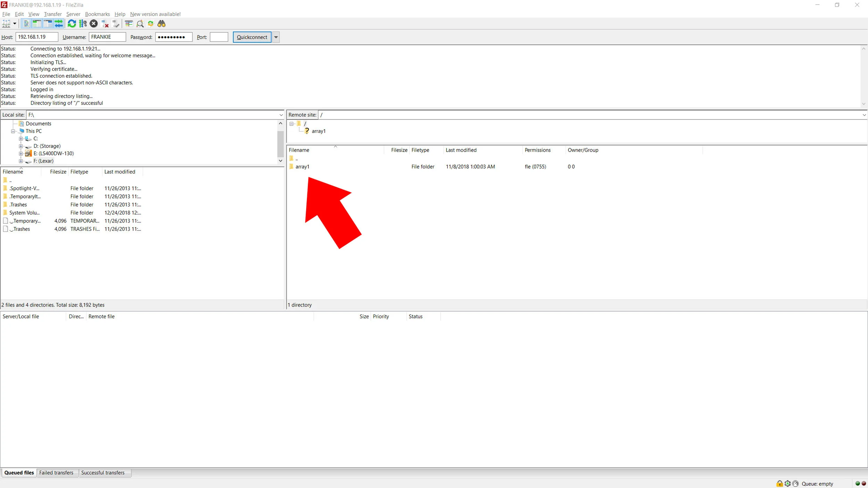The image size is (868, 488).
Task: Toggle directory comparison
Action: 140,24
